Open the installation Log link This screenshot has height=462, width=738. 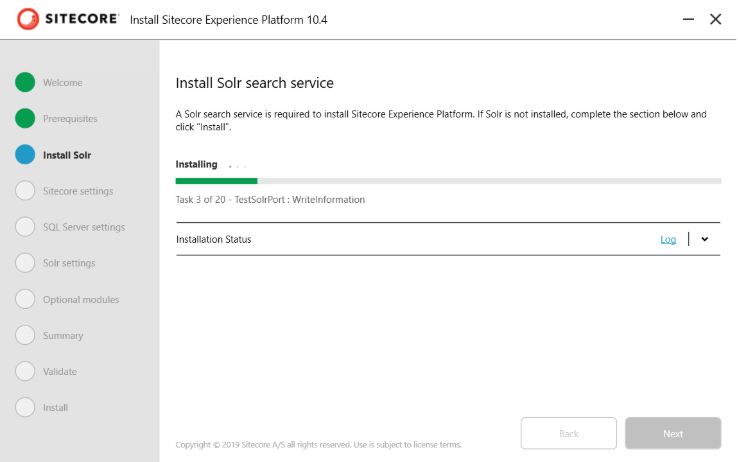pyautogui.click(x=668, y=239)
